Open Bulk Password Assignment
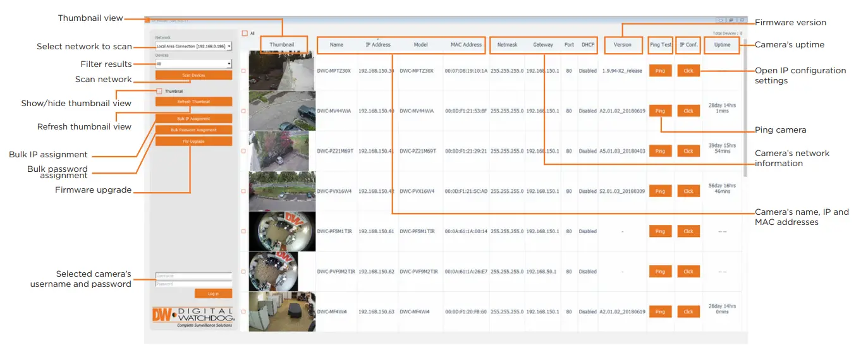The width and height of the screenshot is (868, 350). tap(193, 130)
